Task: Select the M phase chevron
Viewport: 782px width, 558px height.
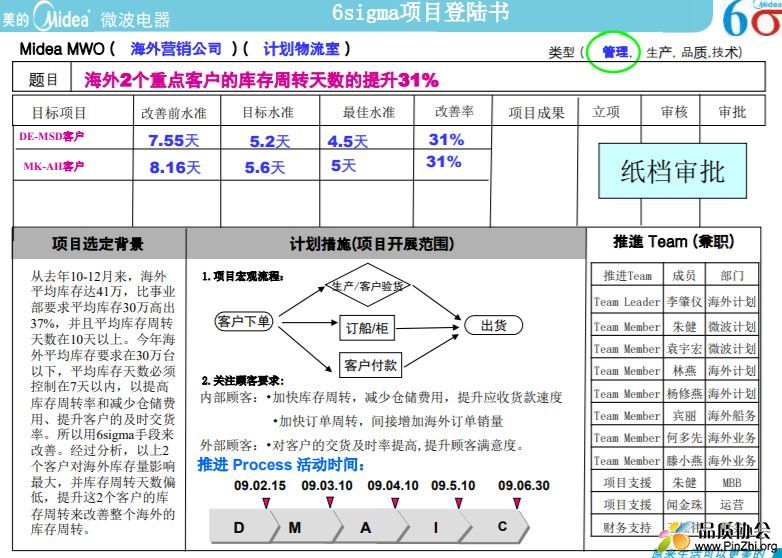Action: [x=307, y=526]
